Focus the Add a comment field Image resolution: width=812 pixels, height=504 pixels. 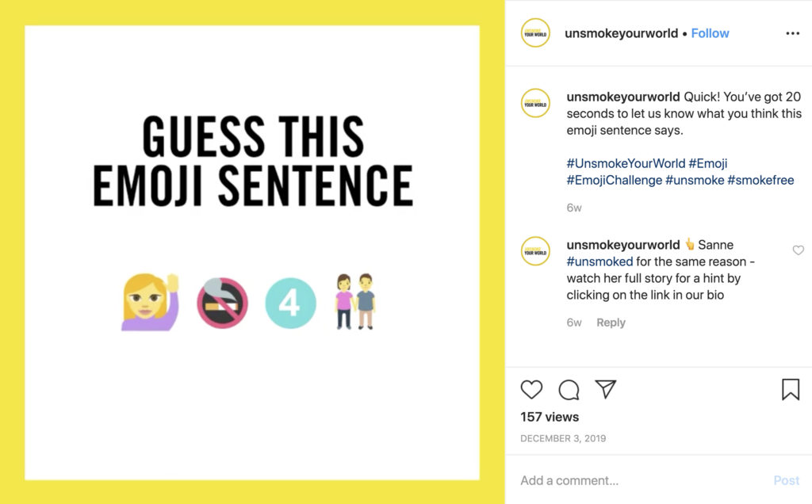(642, 480)
